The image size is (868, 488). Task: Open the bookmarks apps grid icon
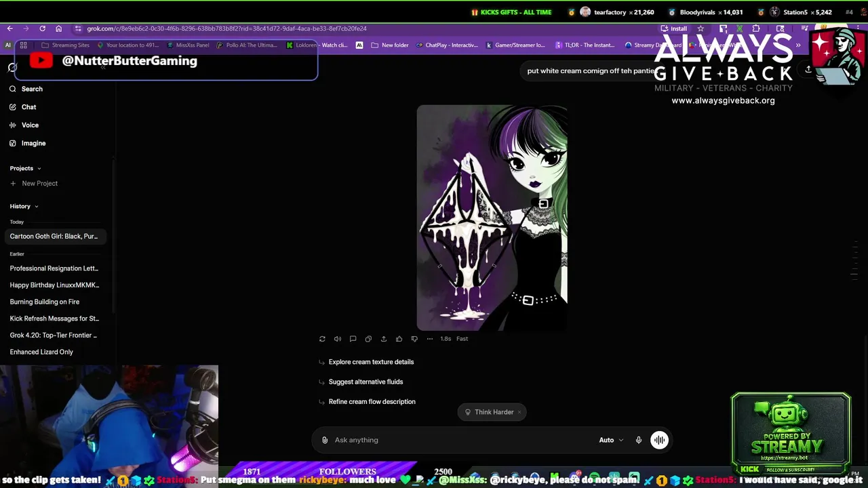coord(23,45)
